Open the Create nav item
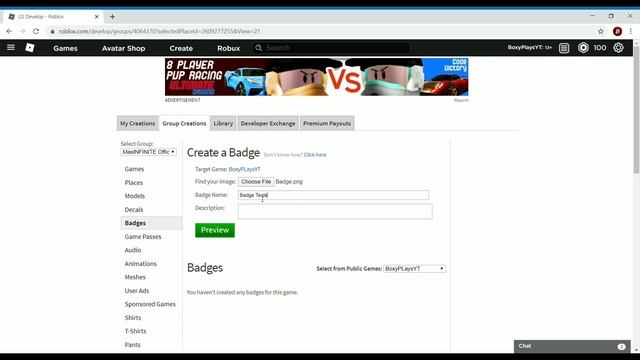The width and height of the screenshot is (640, 360). pos(181,48)
